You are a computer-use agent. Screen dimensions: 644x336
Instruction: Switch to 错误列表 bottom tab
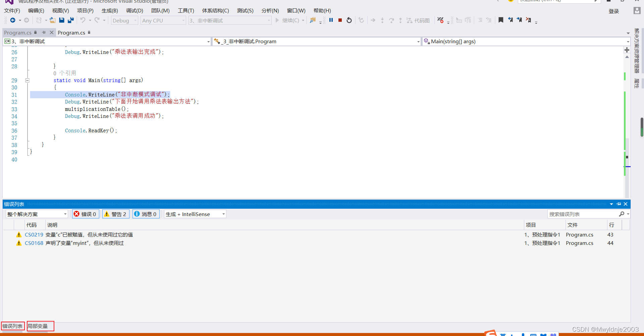(x=12, y=326)
